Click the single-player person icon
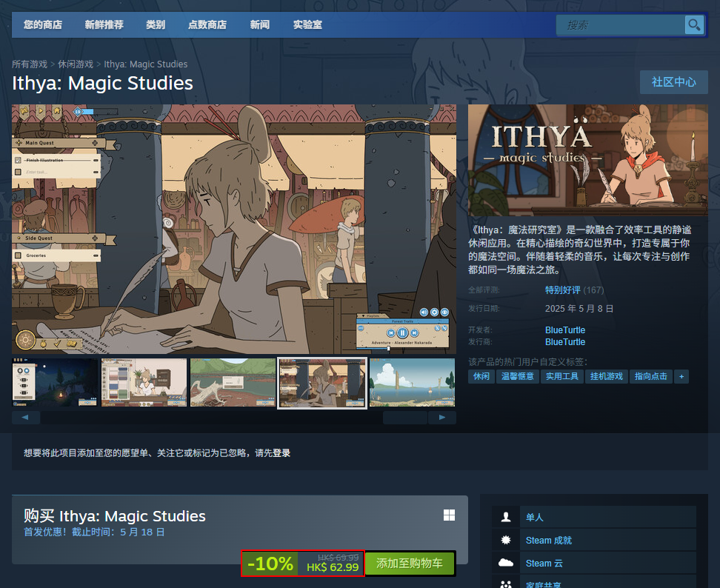 point(506,517)
